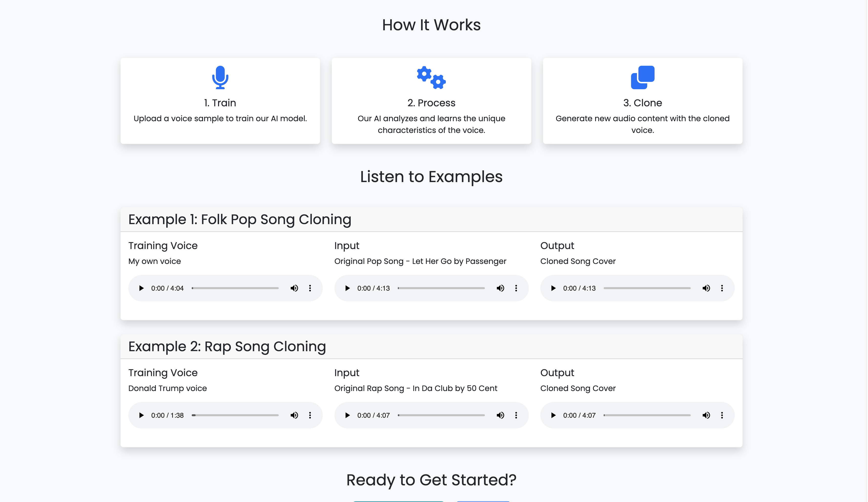
Task: Play the Example 2 cloned song cover output
Action: coord(553,415)
